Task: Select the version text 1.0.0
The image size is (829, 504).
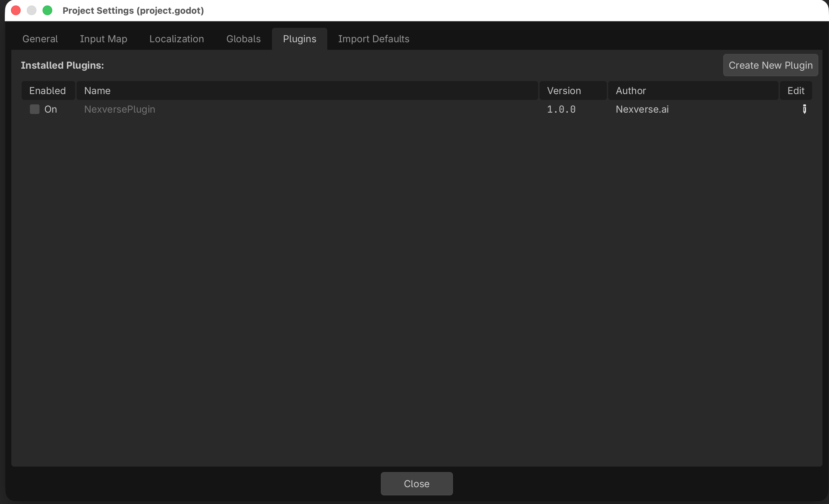Action: point(561,109)
